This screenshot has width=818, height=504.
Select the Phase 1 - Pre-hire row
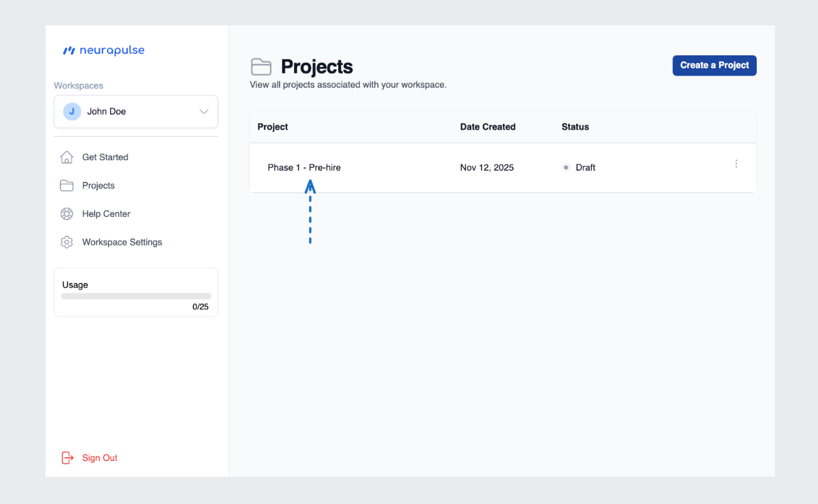pos(304,167)
